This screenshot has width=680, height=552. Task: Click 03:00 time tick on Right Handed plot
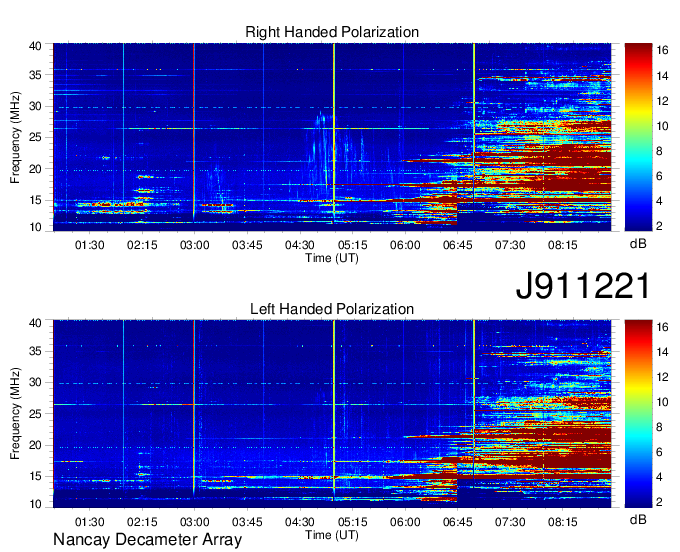point(194,245)
